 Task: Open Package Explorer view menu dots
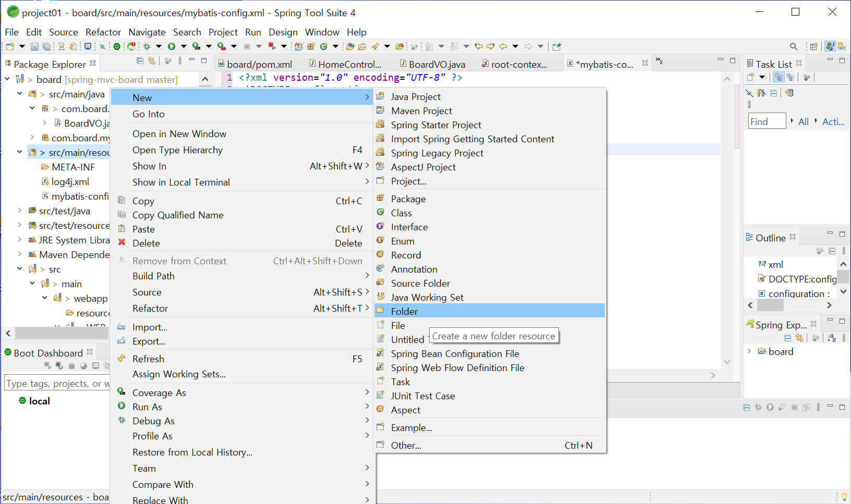tap(180, 61)
